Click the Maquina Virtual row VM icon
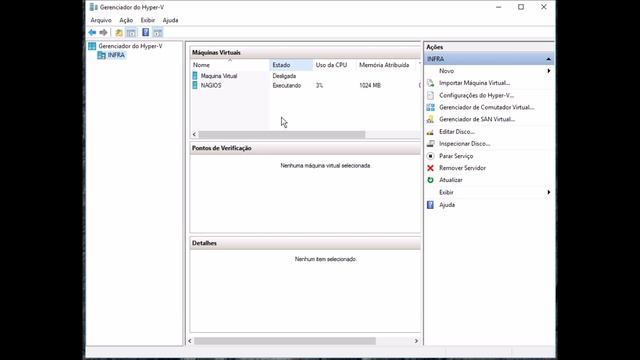This screenshot has height=360, width=640. click(195, 76)
